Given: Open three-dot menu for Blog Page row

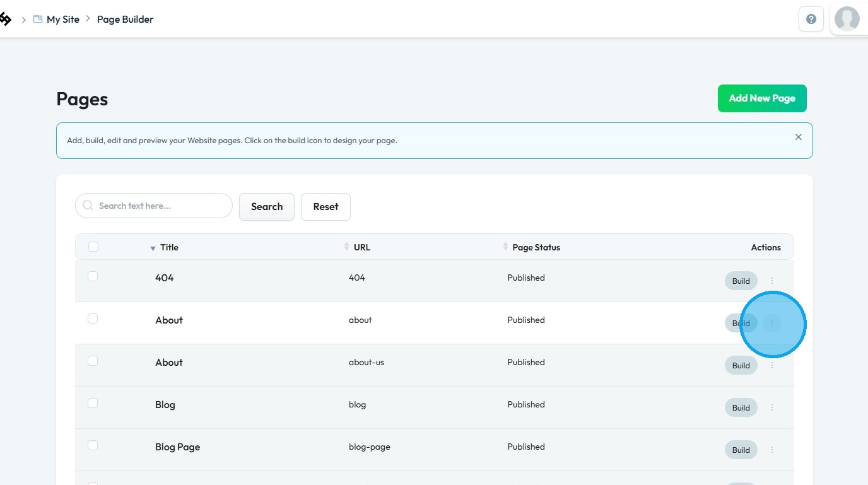Looking at the screenshot, I should coord(772,450).
